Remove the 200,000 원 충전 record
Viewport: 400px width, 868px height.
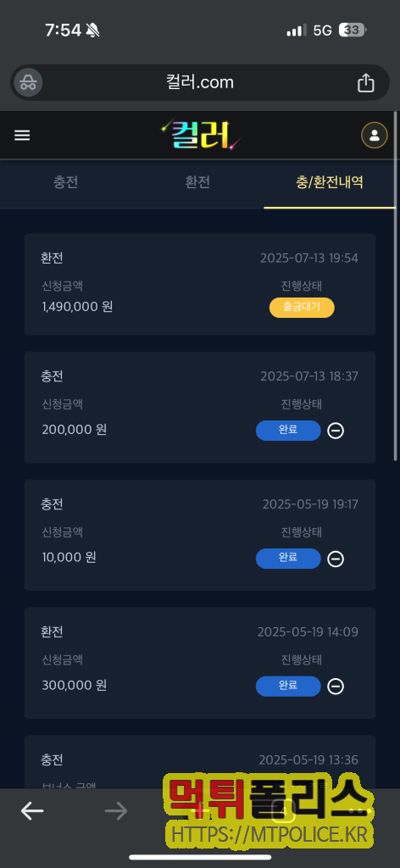coord(336,430)
